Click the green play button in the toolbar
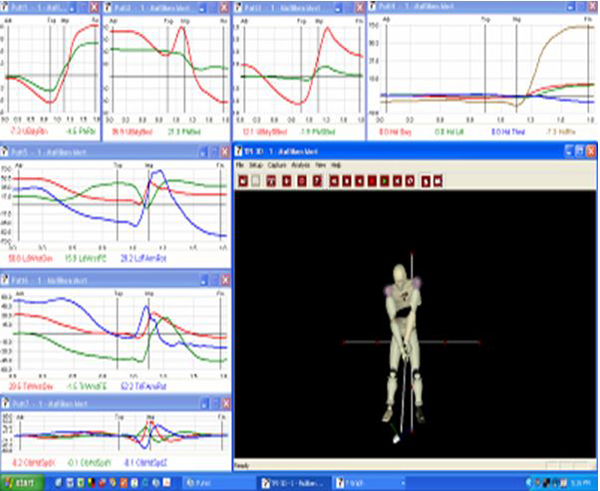The width and height of the screenshot is (600, 491). point(384,181)
